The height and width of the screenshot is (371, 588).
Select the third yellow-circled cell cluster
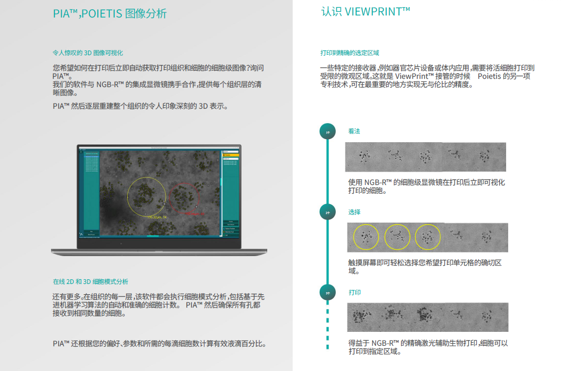tap(428, 237)
